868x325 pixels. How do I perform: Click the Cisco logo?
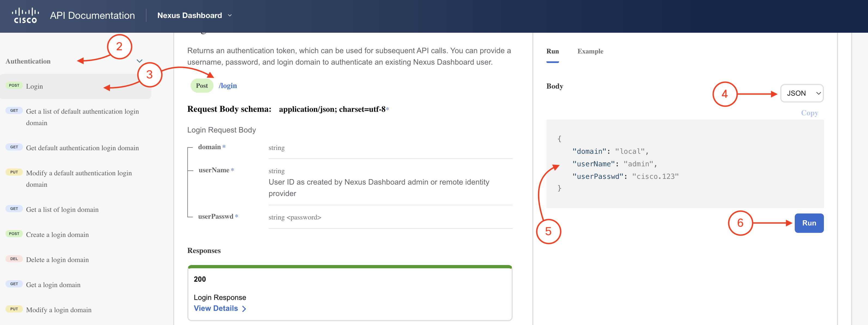pos(25,16)
